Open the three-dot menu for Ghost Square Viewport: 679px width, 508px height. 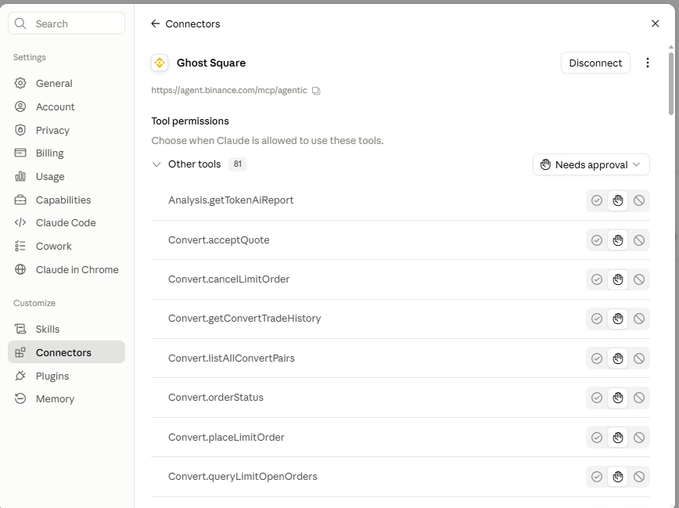coord(647,63)
